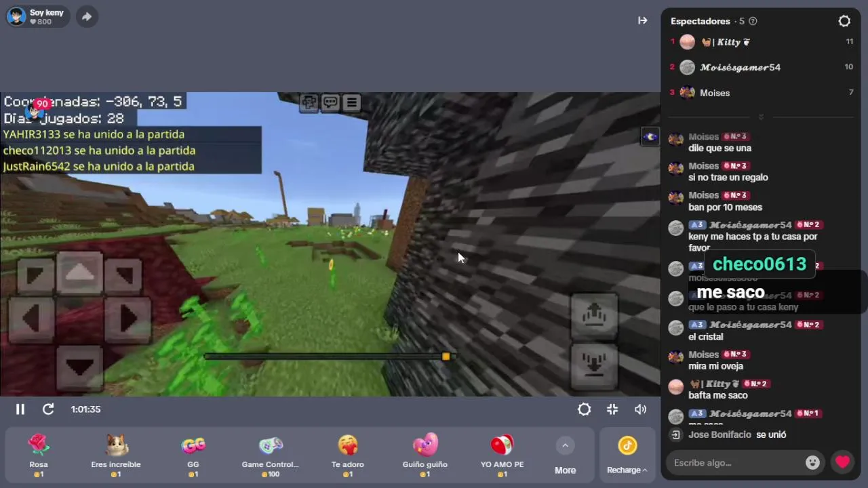Share the live stream via arrow icon

click(x=87, y=17)
